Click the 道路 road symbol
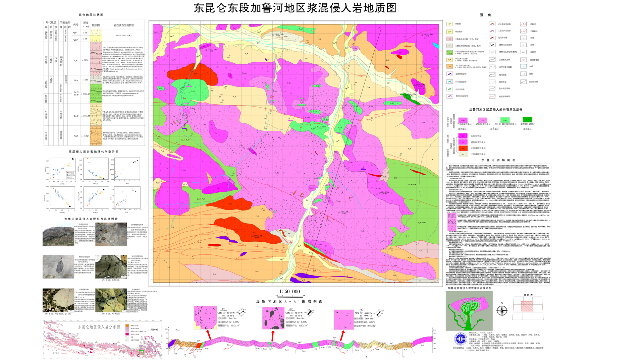Viewport: 644px width, 362px height. point(523,74)
